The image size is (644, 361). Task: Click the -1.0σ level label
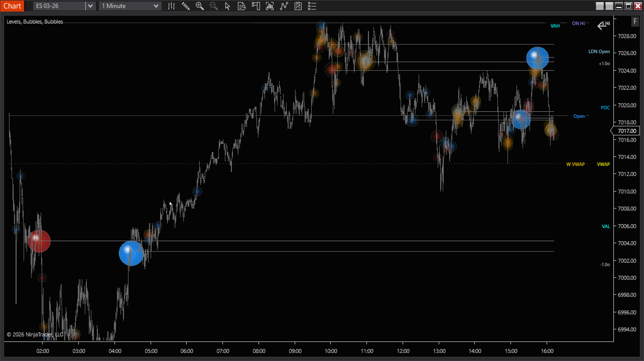[605, 264]
